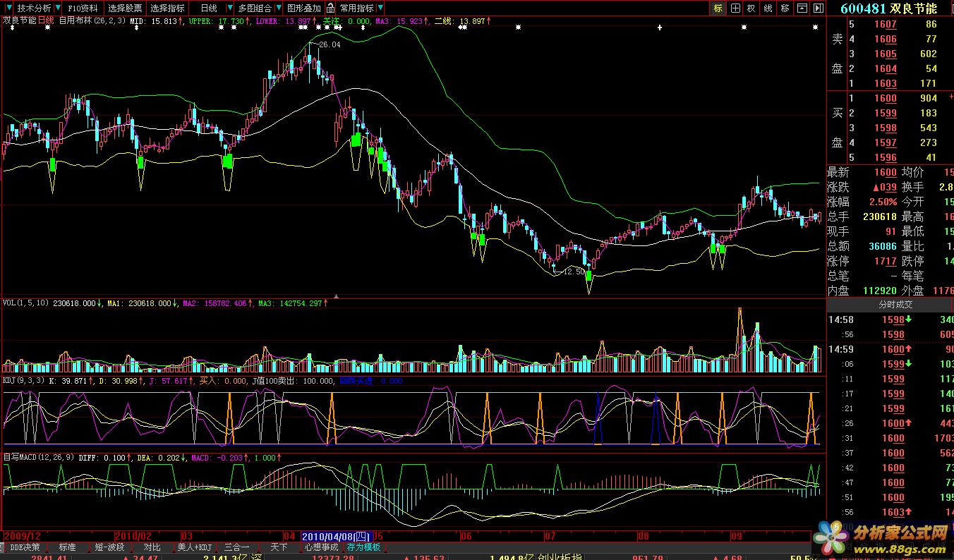This screenshot has height=560, width=954.
Task: Click the 2010/04/08 date marker
Action: (x=336, y=536)
